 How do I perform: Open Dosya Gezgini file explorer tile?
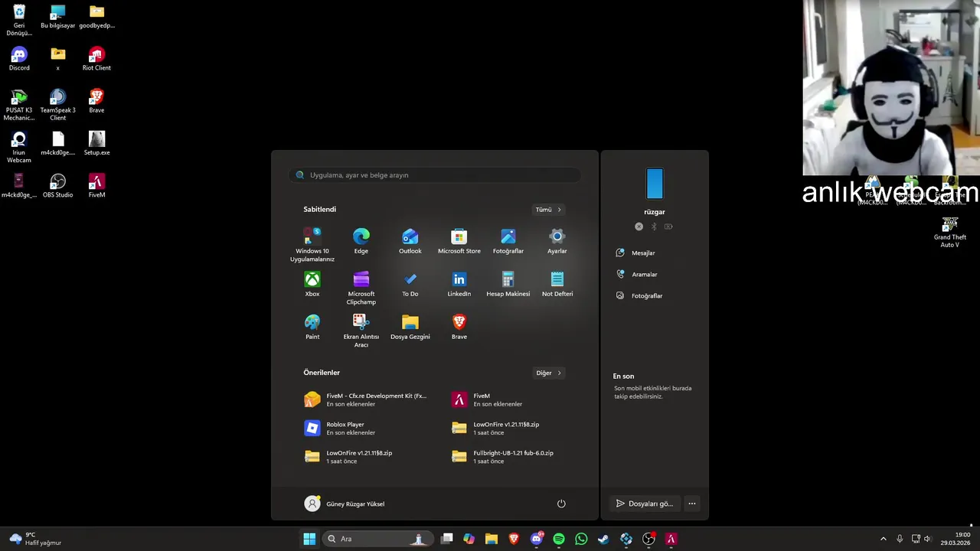[410, 327]
